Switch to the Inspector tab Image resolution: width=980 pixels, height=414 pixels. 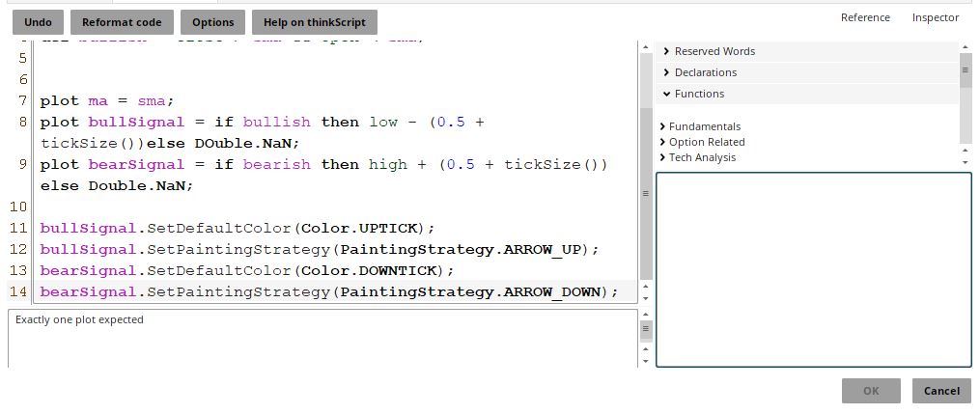pyautogui.click(x=935, y=17)
